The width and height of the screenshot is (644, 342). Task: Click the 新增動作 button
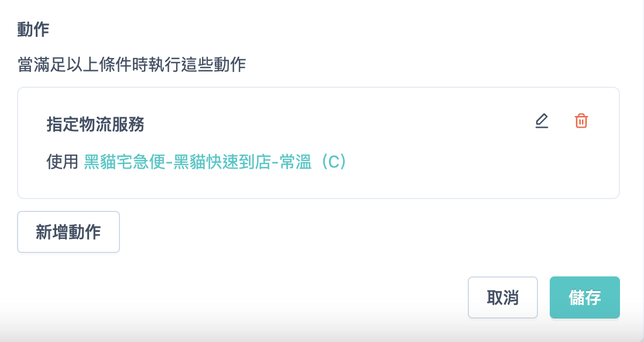pyautogui.click(x=68, y=232)
